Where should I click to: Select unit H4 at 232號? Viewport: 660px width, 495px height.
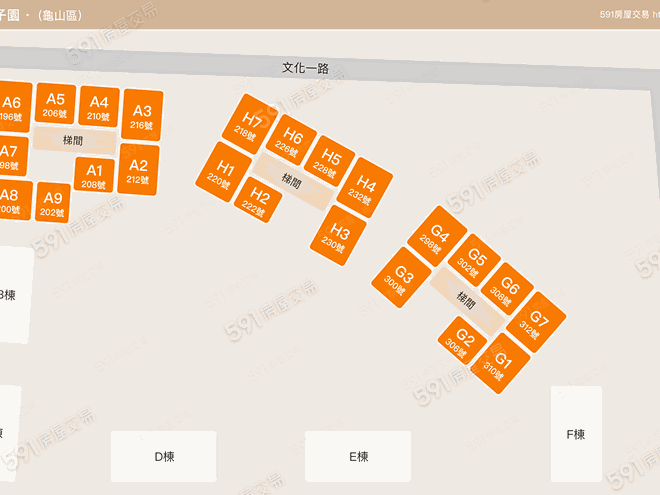point(364,188)
